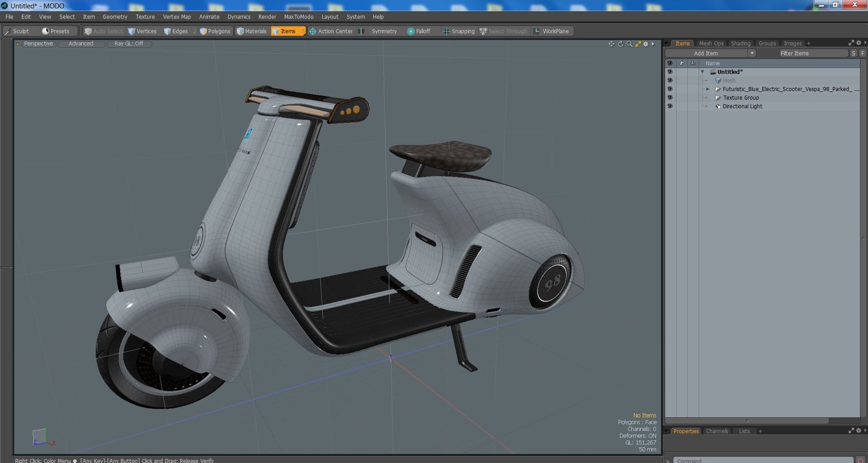Switch to Polygons selection mode
Screen dimensions: 868x463
(x=215, y=31)
